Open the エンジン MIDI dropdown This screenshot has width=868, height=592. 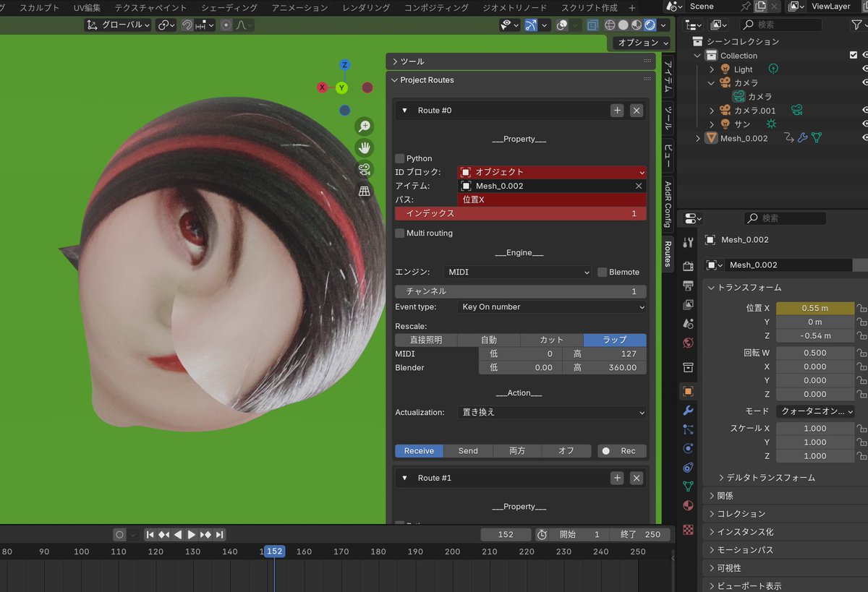[518, 273]
